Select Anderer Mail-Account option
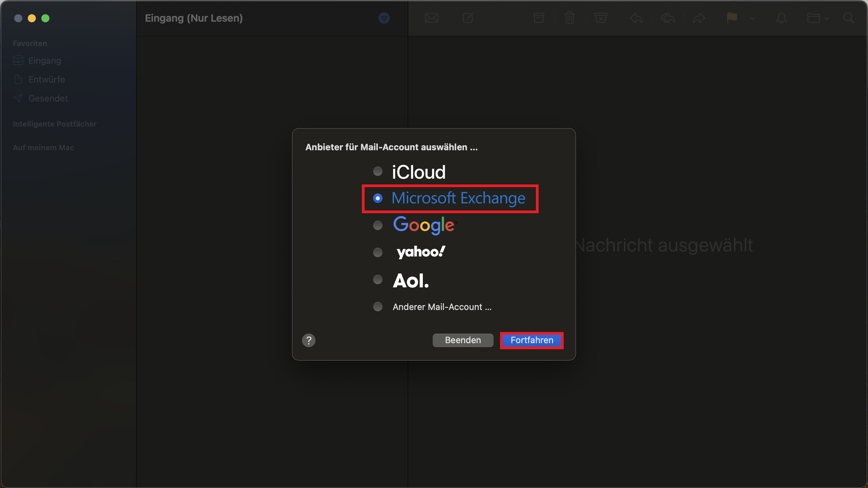The height and width of the screenshot is (488, 868). pyautogui.click(x=377, y=307)
